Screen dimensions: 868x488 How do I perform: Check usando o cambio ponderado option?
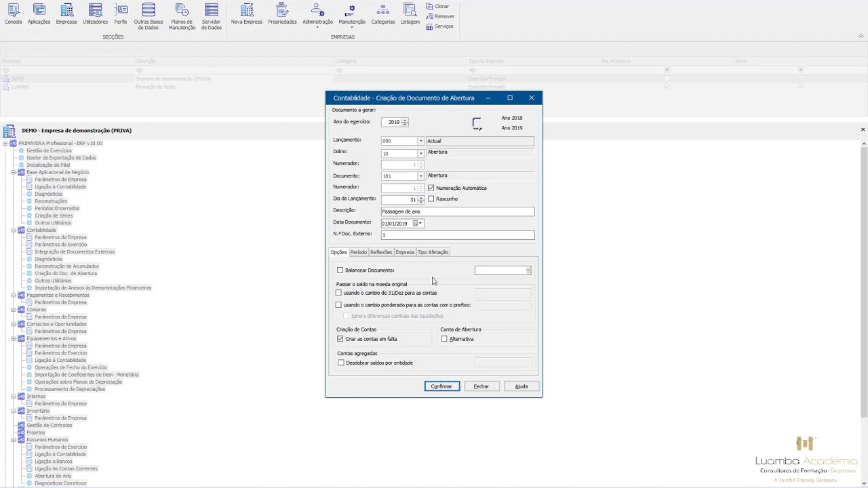pos(339,305)
